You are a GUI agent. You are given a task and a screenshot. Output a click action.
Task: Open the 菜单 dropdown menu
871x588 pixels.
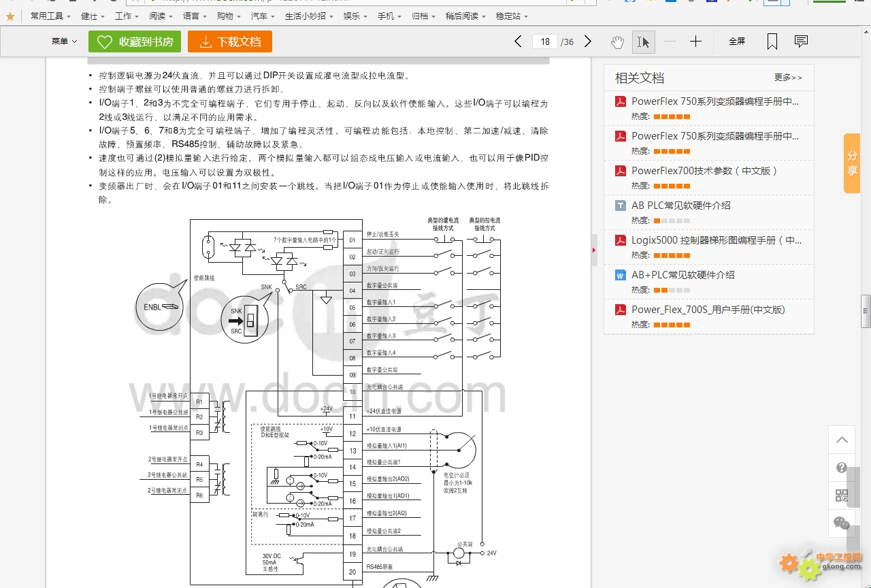(64, 42)
